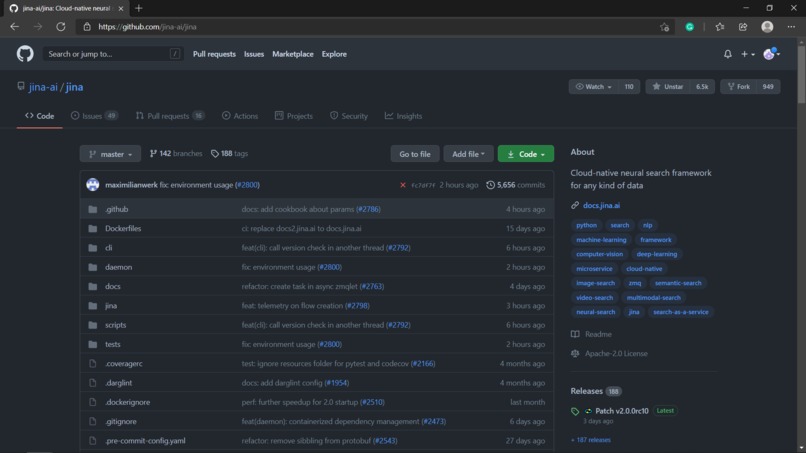
Task: Open Marketplace in top navigation
Action: [x=292, y=54]
